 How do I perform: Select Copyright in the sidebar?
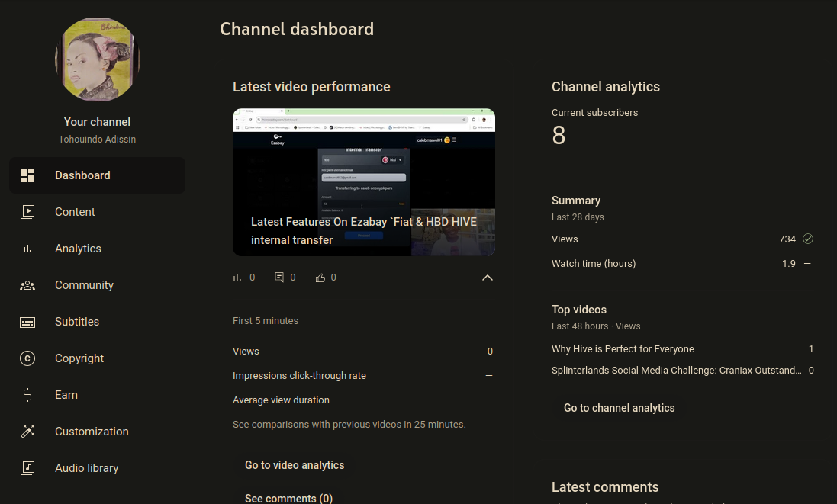[97, 358]
